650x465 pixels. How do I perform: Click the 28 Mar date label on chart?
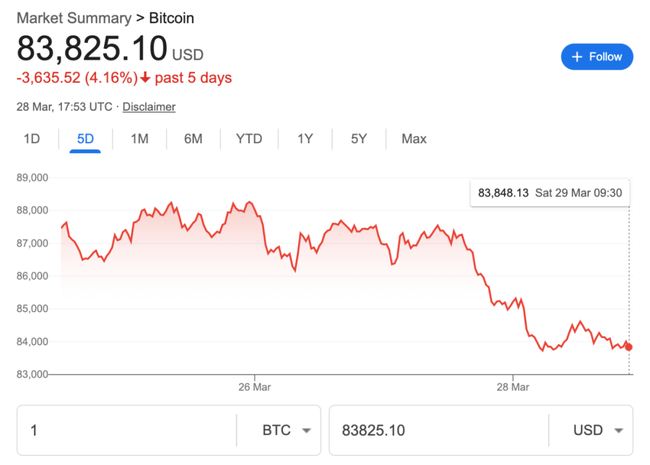click(x=511, y=386)
